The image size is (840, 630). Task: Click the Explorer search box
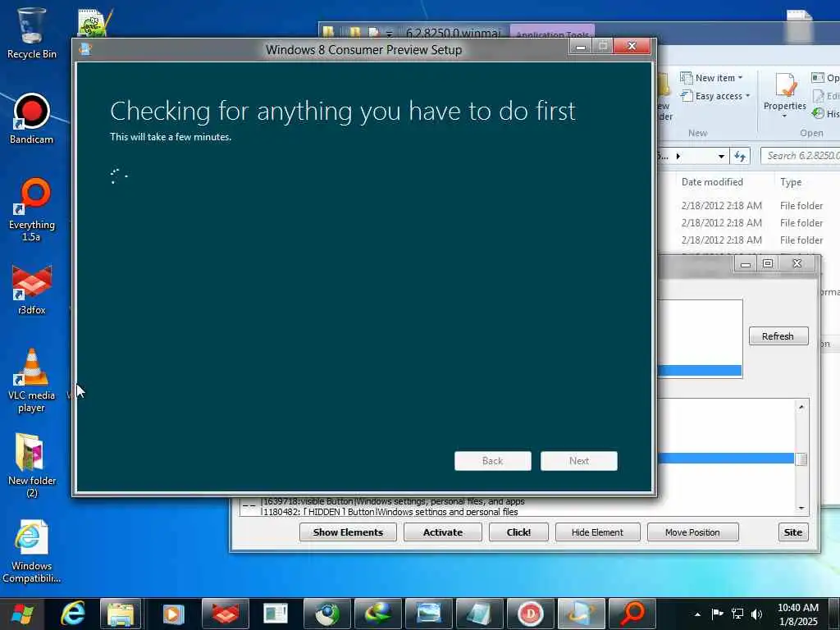pos(801,156)
